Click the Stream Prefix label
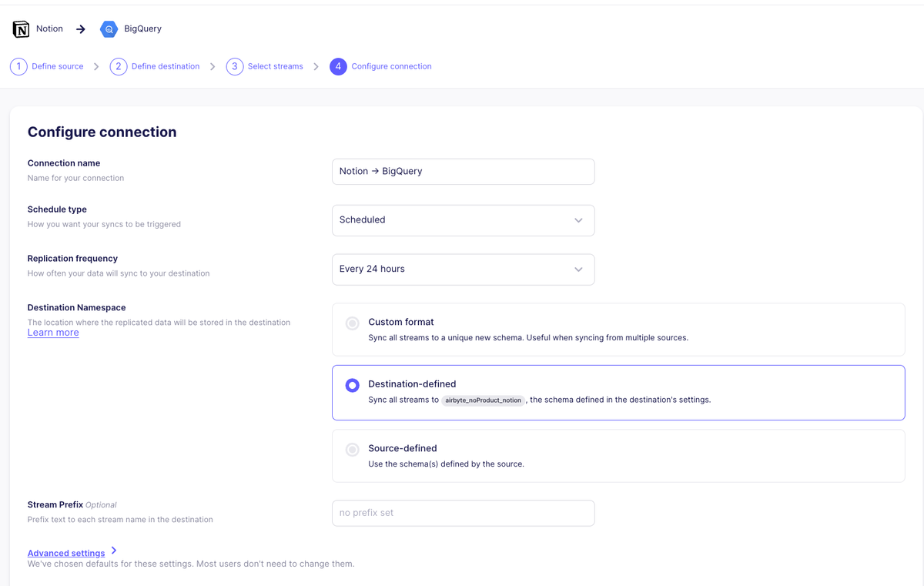 point(55,505)
